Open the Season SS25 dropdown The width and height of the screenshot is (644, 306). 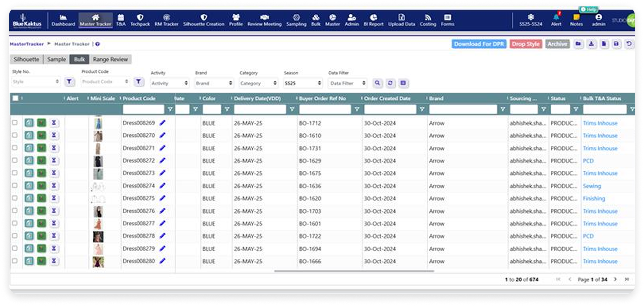tap(303, 83)
